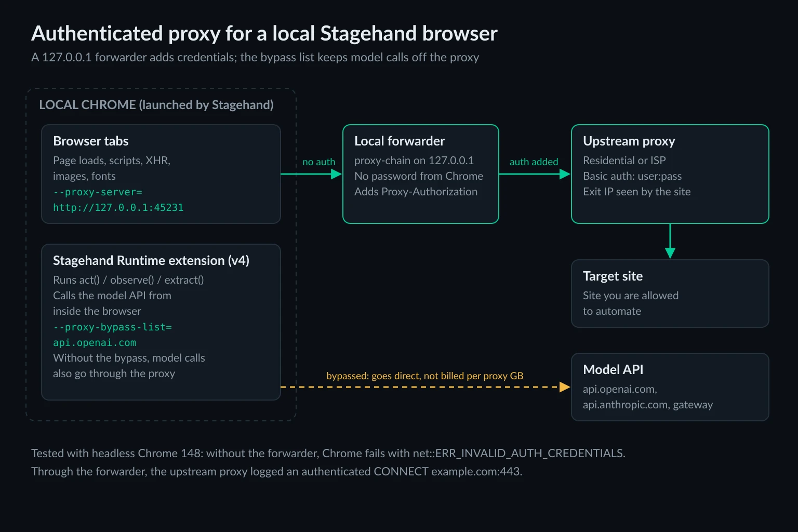Click the "Basic auth: user:pass" line
The image size is (798, 532).
tap(632, 176)
